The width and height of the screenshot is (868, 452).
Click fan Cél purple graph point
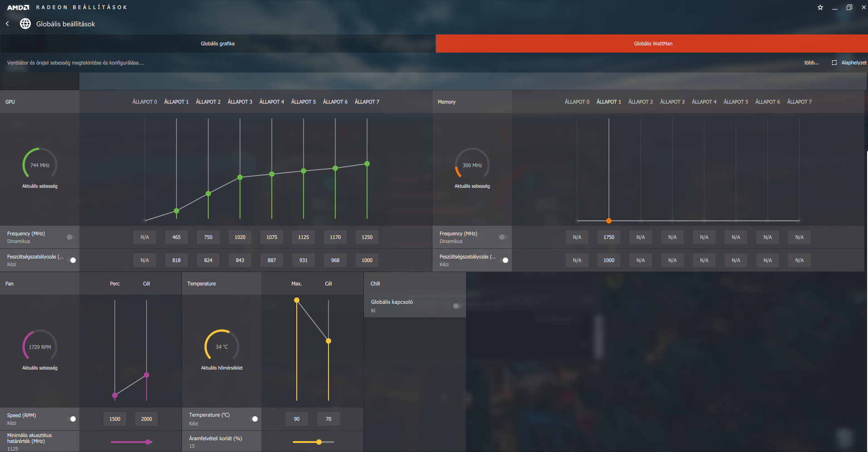coord(147,375)
